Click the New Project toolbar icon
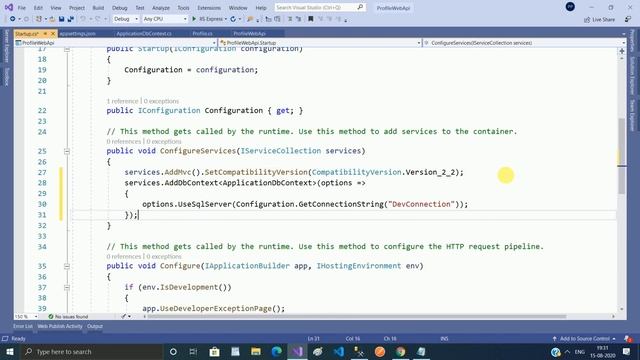640x360 pixels. coord(39,19)
